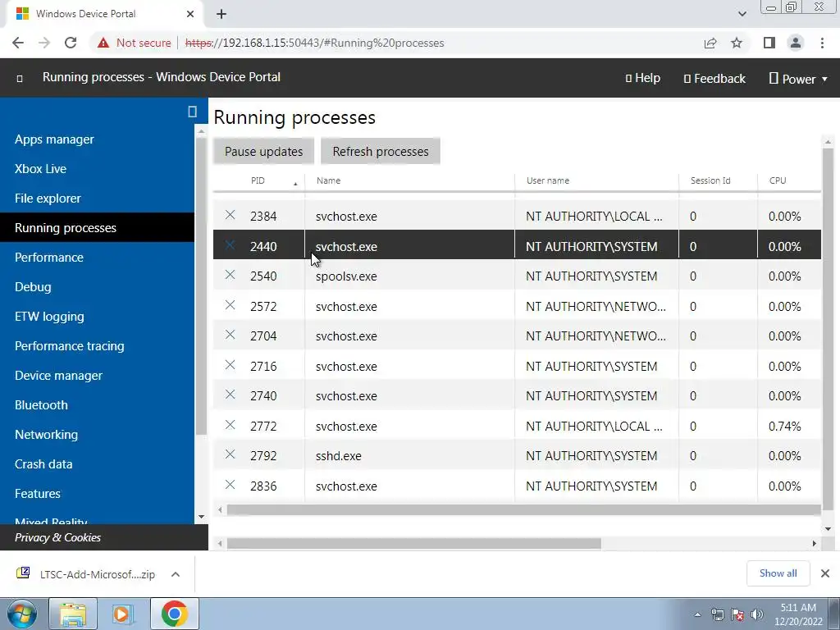Sort by Name column header
Viewport: 840px width, 630px height.
point(328,180)
